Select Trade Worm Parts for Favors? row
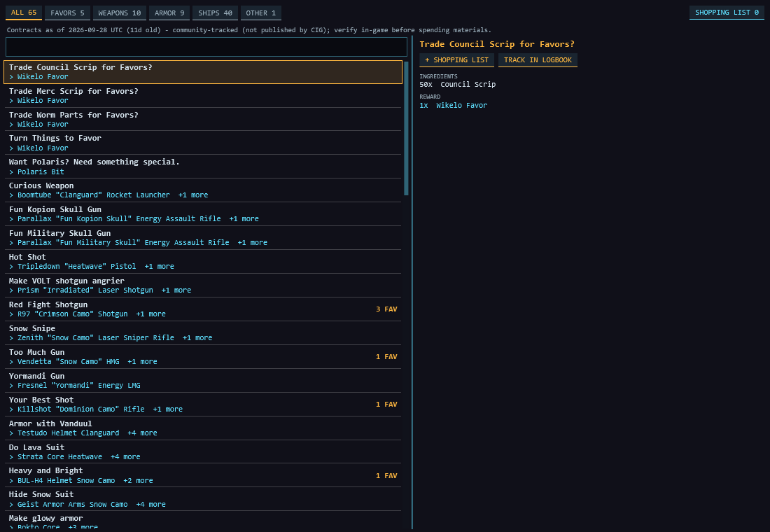This screenshot has width=770, height=532. coord(203,120)
